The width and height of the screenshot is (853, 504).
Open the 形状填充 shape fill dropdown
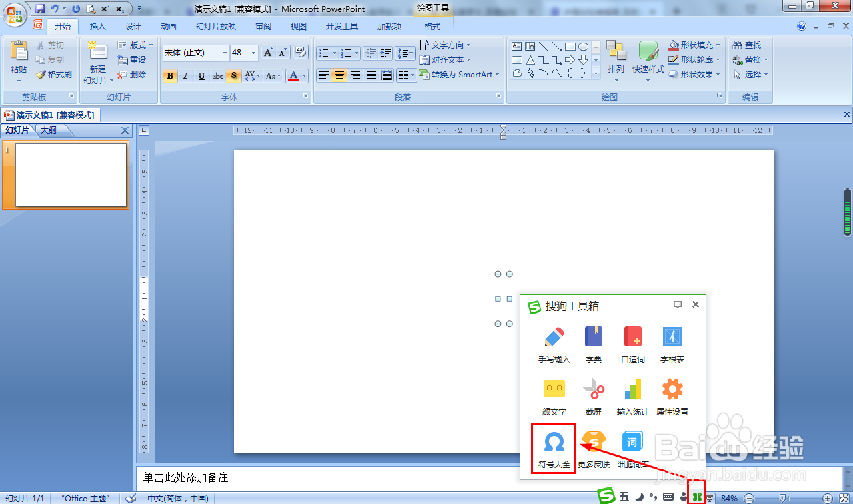click(x=694, y=45)
